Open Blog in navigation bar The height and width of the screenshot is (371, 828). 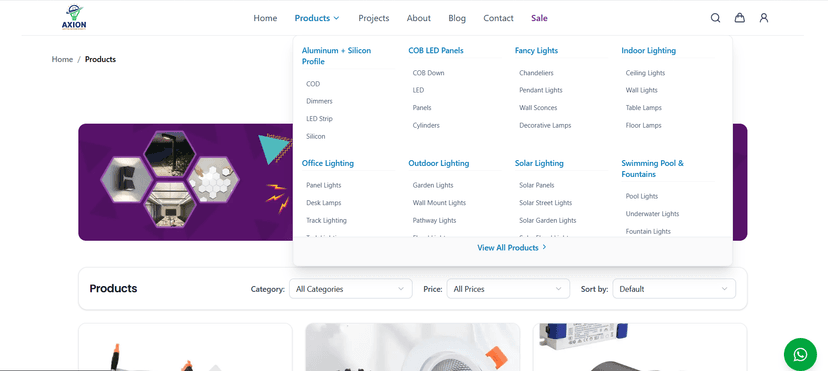[457, 18]
